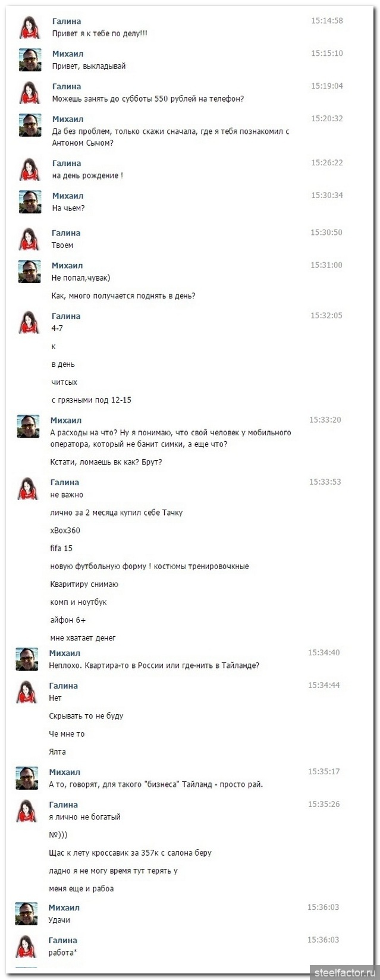Viewport: 380px width, 980px height.
Task: Open Галина's avatar beside 'я лично не богатый'
Action: point(27,811)
